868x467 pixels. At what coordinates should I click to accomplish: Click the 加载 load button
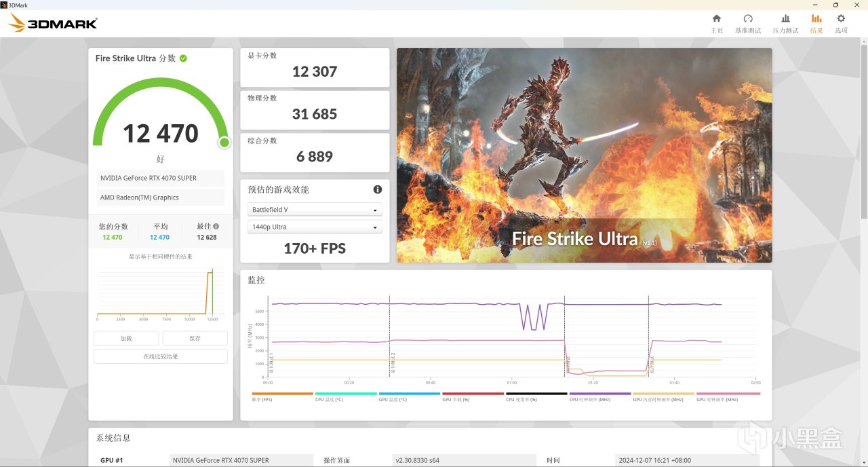126,338
